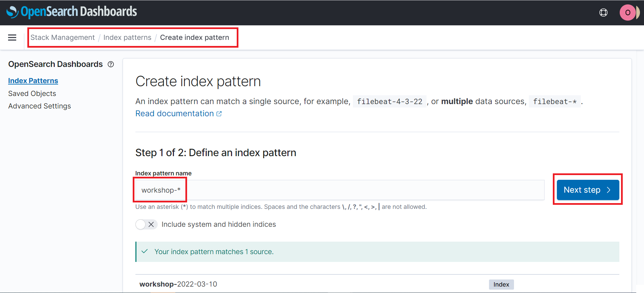The width and height of the screenshot is (644, 293).
Task: Go to Stack Management breadcrumb
Action: tap(62, 38)
